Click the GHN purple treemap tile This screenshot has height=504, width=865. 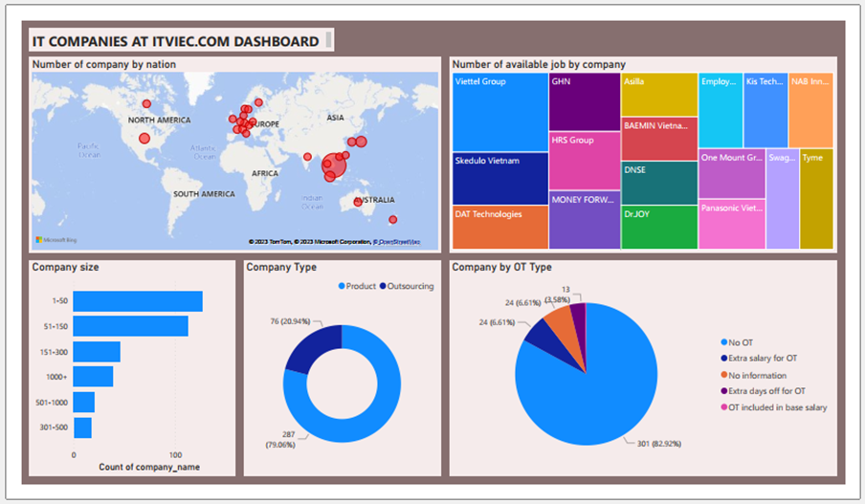tap(585, 102)
